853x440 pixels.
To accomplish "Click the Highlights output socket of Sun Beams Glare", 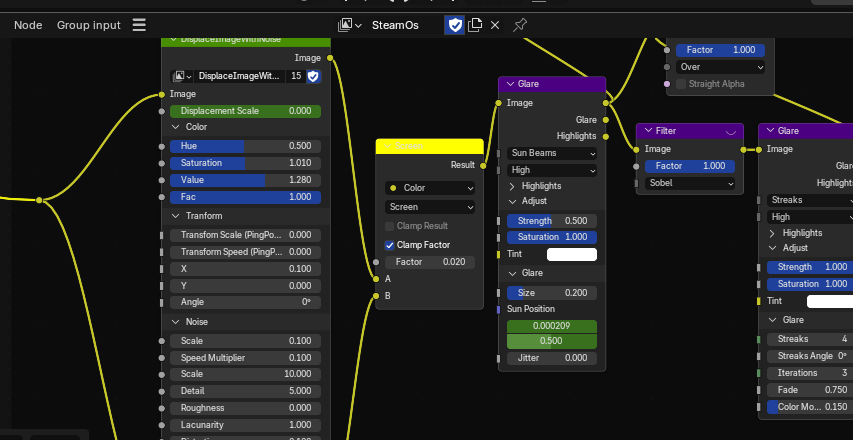I will tap(606, 136).
